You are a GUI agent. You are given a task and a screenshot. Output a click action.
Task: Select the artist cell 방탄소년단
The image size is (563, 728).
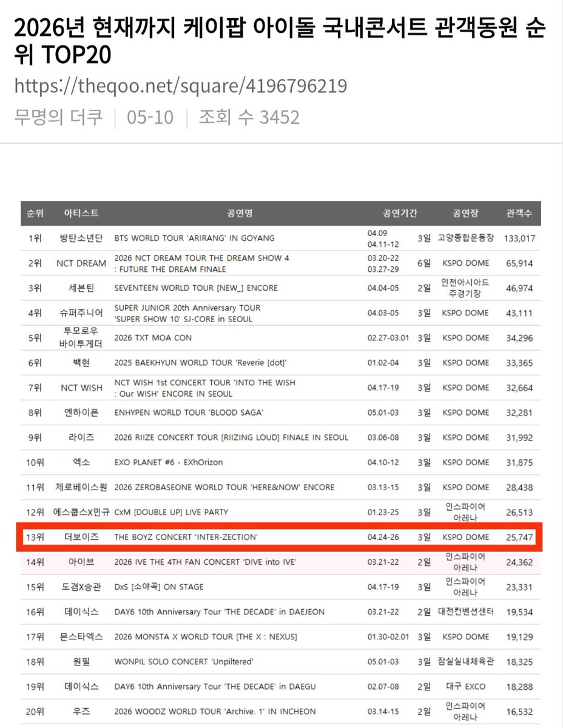tap(81, 238)
